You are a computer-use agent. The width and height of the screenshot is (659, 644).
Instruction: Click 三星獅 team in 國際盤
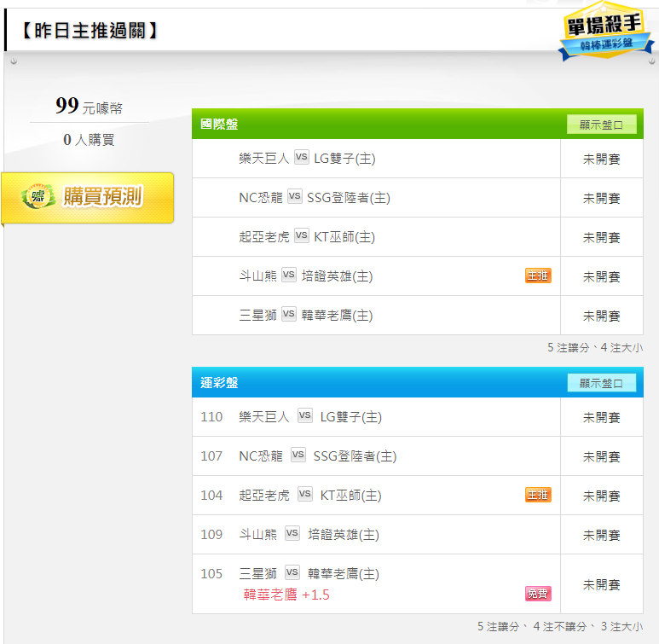tap(257, 316)
